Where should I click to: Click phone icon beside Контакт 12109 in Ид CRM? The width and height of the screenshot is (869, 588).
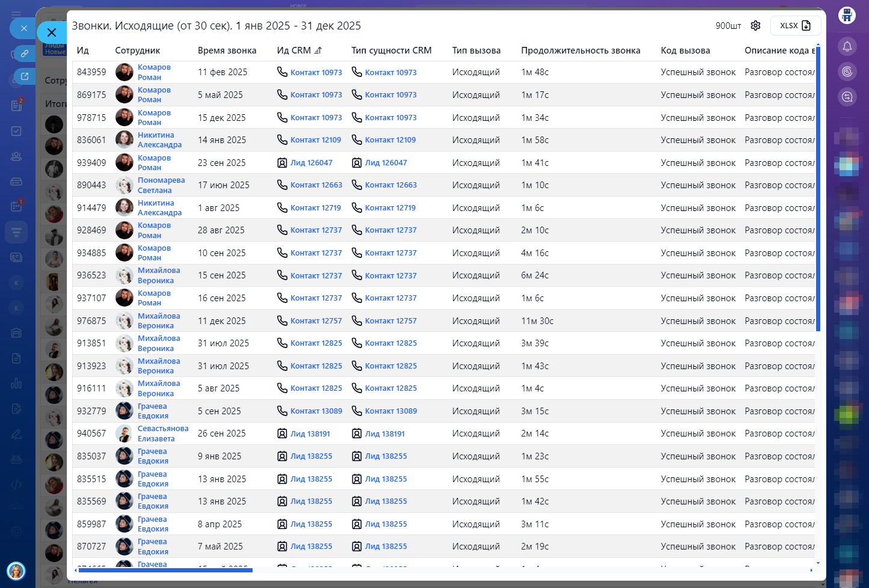pyautogui.click(x=282, y=139)
